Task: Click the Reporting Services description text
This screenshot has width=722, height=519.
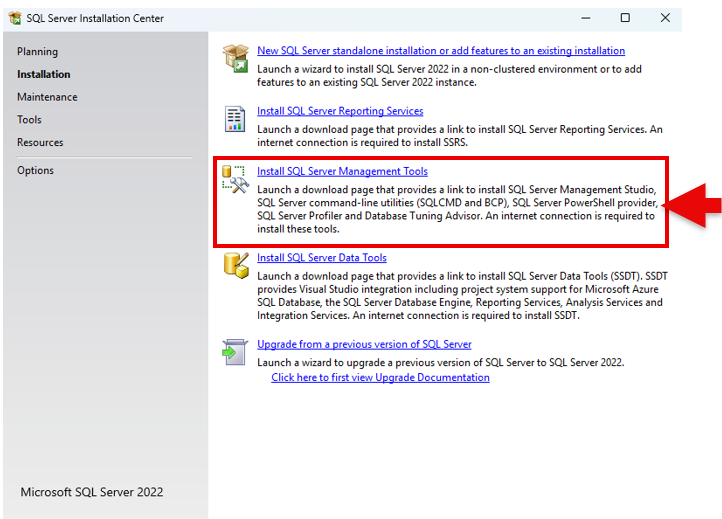Action: [x=460, y=136]
